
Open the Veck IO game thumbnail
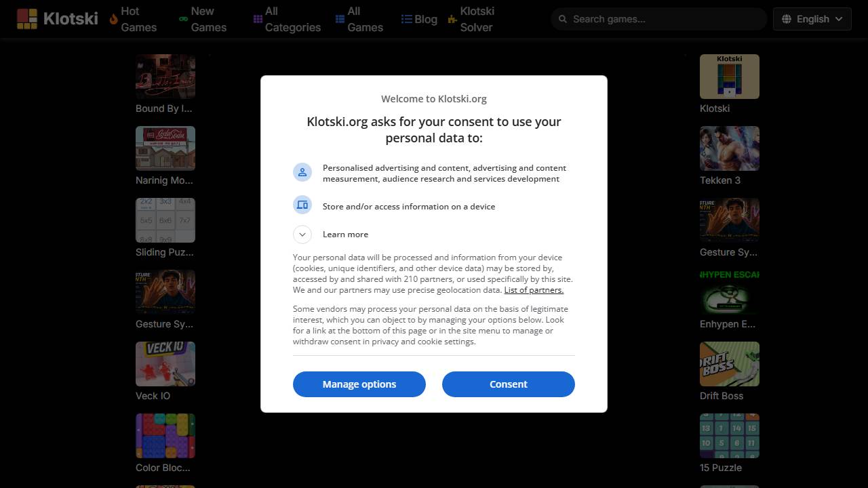(x=165, y=364)
